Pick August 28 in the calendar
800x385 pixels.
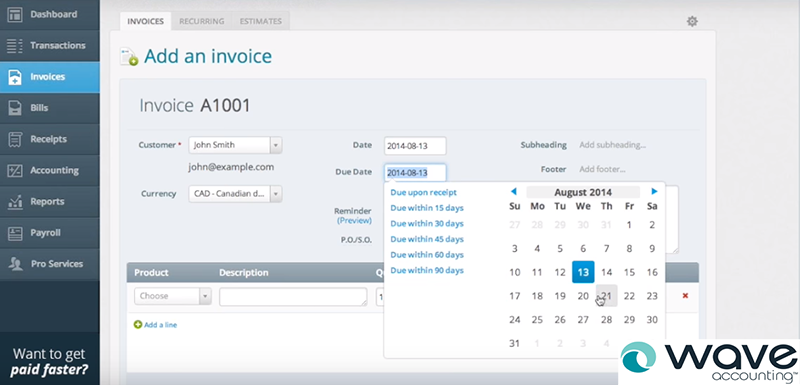click(x=607, y=320)
